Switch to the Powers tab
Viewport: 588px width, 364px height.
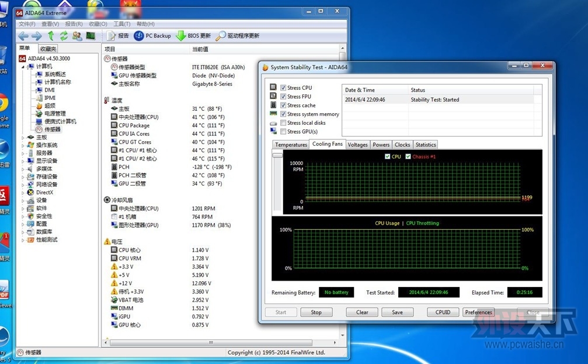point(381,145)
